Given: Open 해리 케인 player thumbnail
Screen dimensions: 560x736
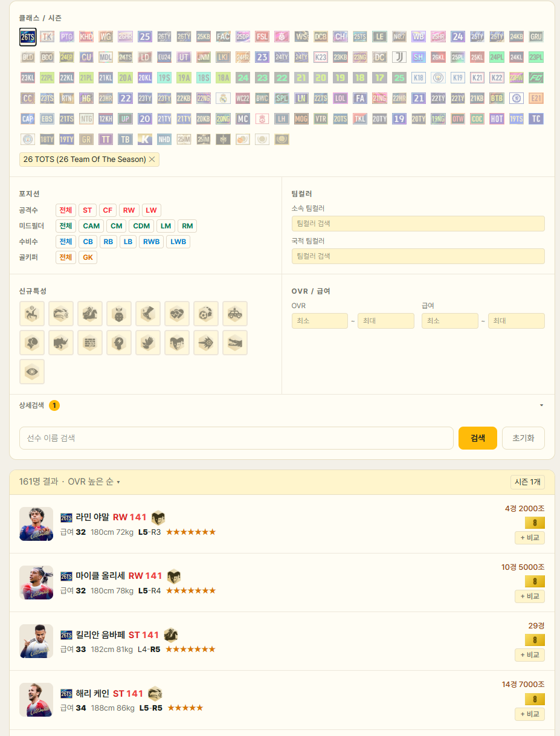Looking at the screenshot, I should coord(36,700).
